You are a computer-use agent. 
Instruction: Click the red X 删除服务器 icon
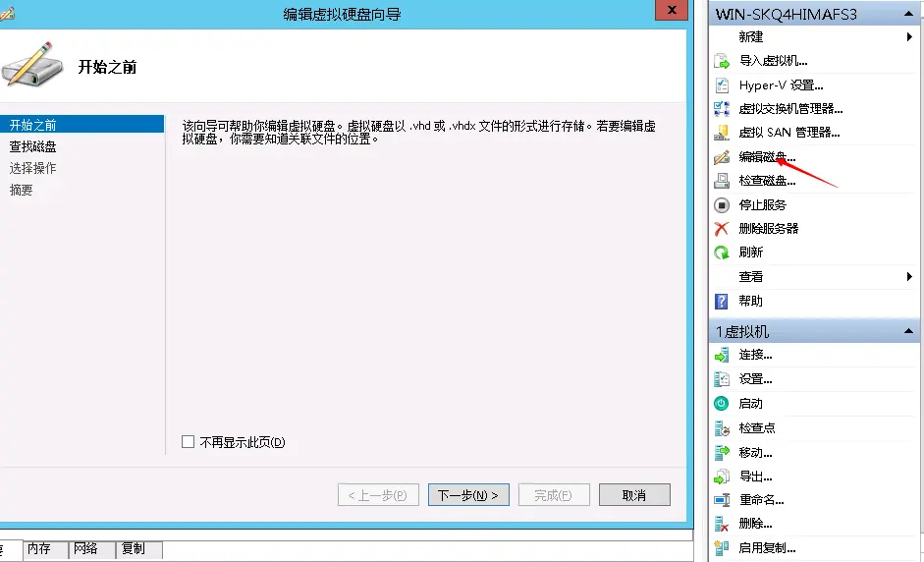(x=722, y=228)
